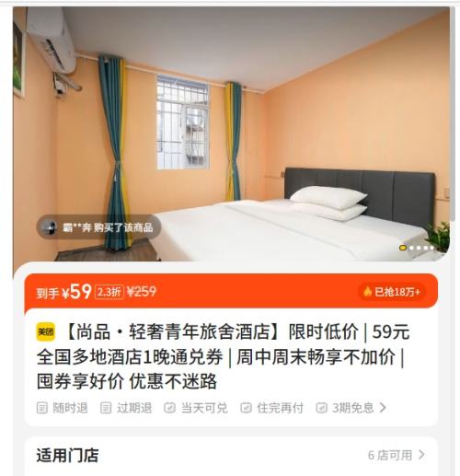Click the 已抢18万+ sold badge
The width and height of the screenshot is (460, 476).
(x=392, y=292)
